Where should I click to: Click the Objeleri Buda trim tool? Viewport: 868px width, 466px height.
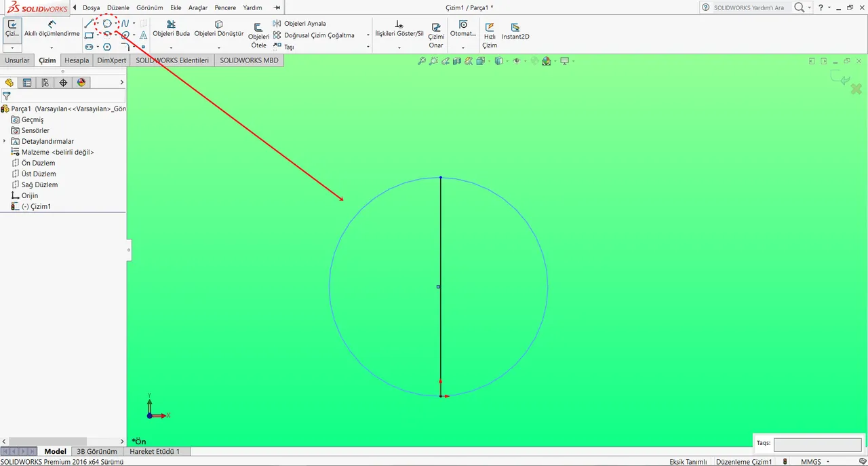pyautogui.click(x=171, y=28)
